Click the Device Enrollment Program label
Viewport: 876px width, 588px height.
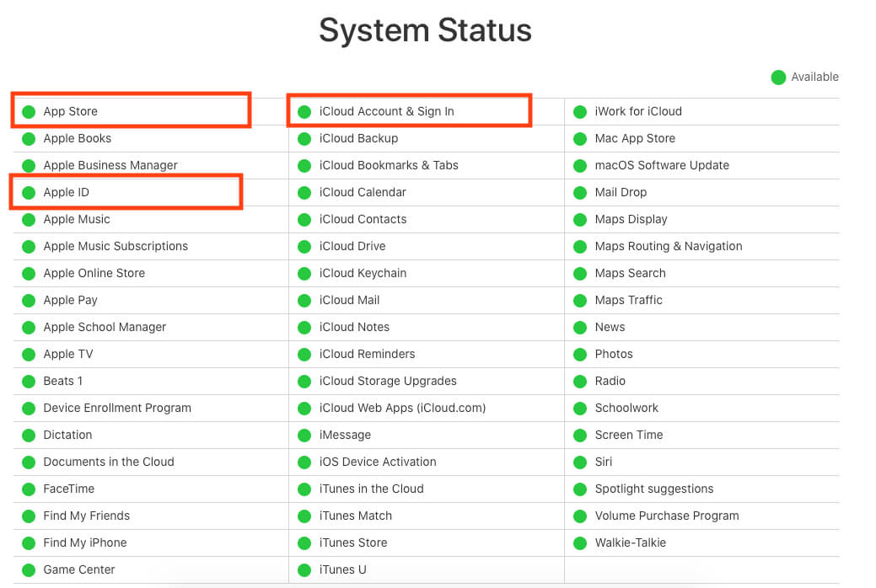click(x=117, y=409)
